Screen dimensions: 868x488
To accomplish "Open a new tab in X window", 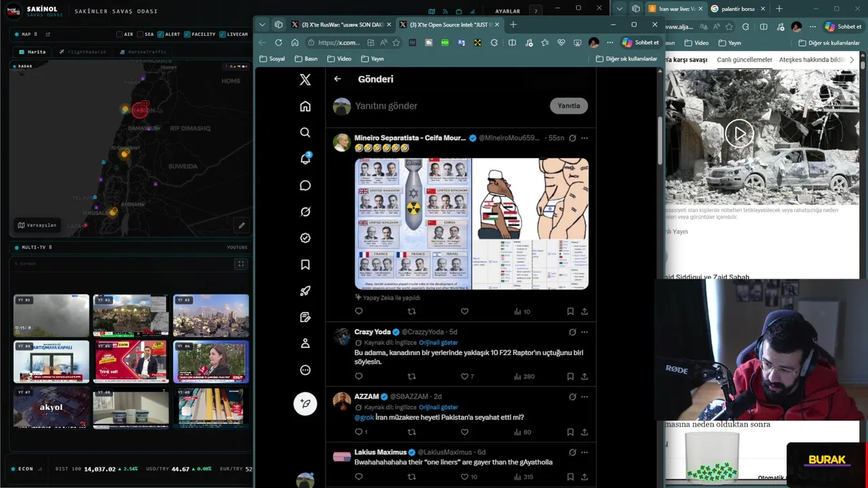I will pos(513,24).
